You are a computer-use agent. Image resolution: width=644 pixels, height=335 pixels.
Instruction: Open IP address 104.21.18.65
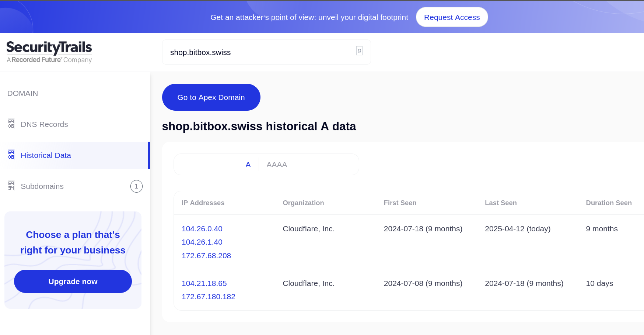point(204,283)
